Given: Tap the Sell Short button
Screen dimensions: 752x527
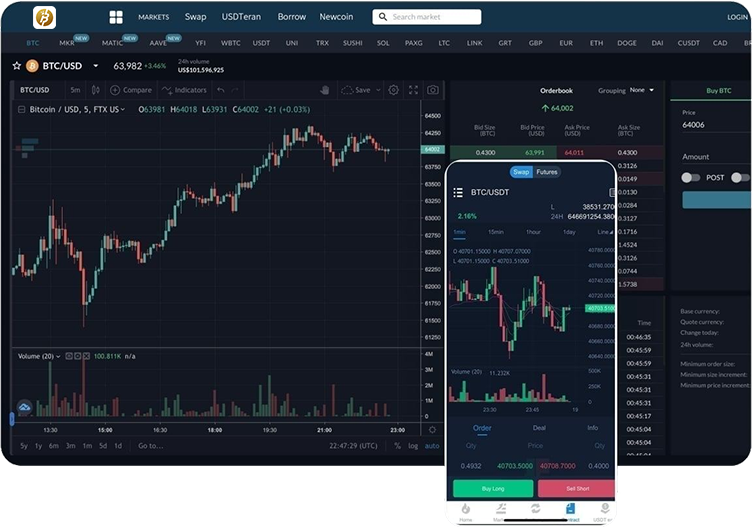Looking at the screenshot, I should click(576, 489).
